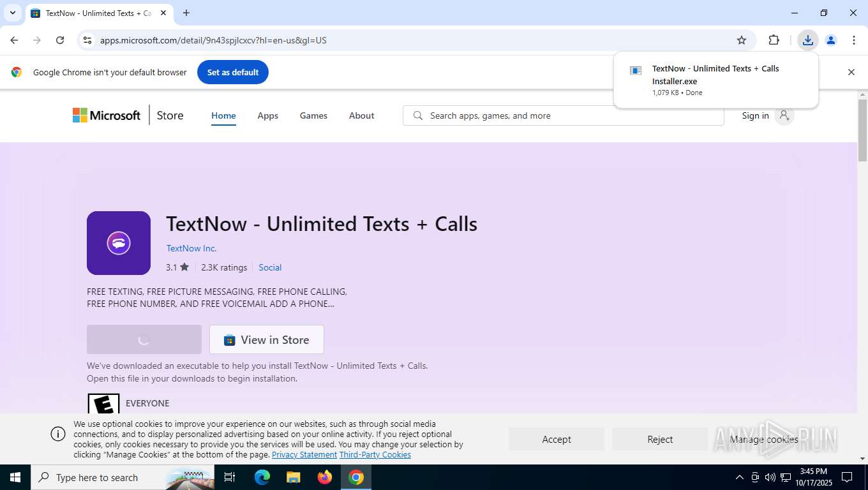The height and width of the screenshot is (490, 868).
Task: Close the TextNow browser tab
Action: point(163,13)
